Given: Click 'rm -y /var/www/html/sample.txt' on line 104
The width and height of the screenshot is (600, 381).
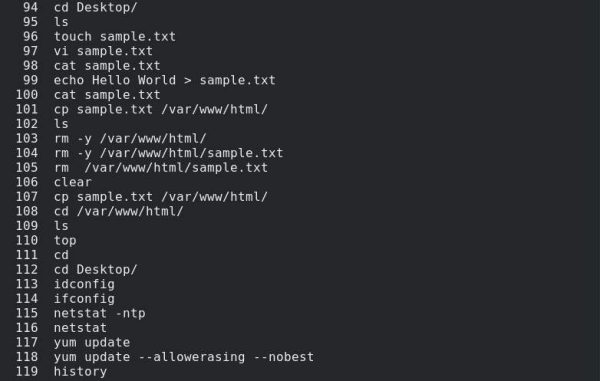Looking at the screenshot, I should tap(168, 153).
